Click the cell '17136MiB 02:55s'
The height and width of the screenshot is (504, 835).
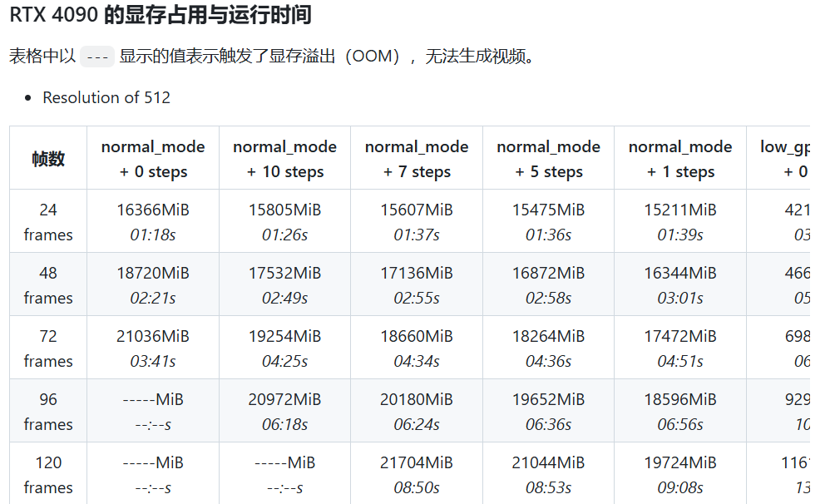417,284
